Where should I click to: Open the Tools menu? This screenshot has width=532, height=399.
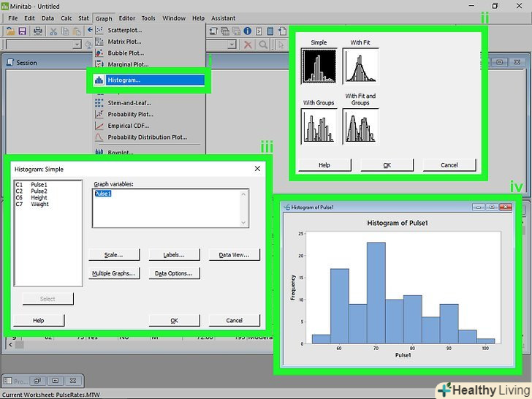[148, 18]
